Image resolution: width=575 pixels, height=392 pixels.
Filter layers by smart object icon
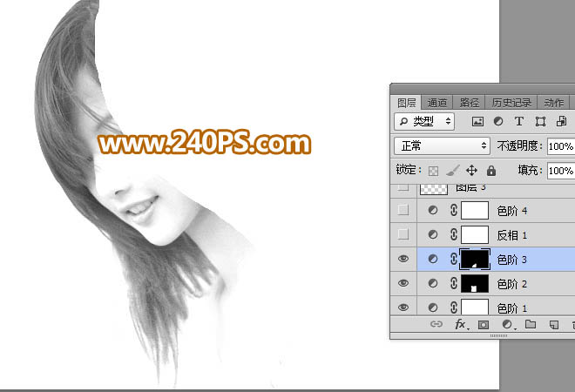561,121
